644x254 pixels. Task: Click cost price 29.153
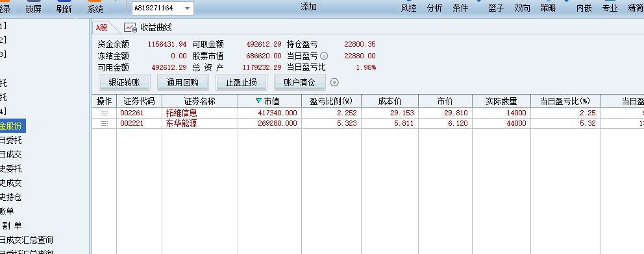tap(402, 113)
